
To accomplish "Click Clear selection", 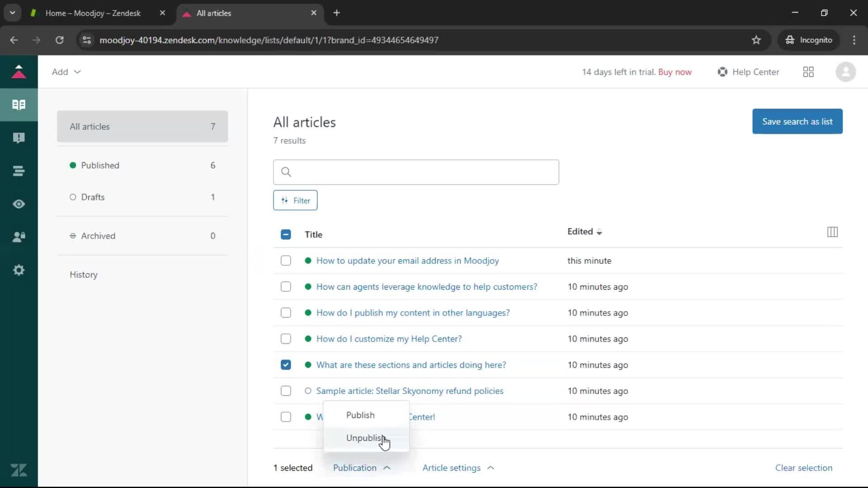I will 803,468.
